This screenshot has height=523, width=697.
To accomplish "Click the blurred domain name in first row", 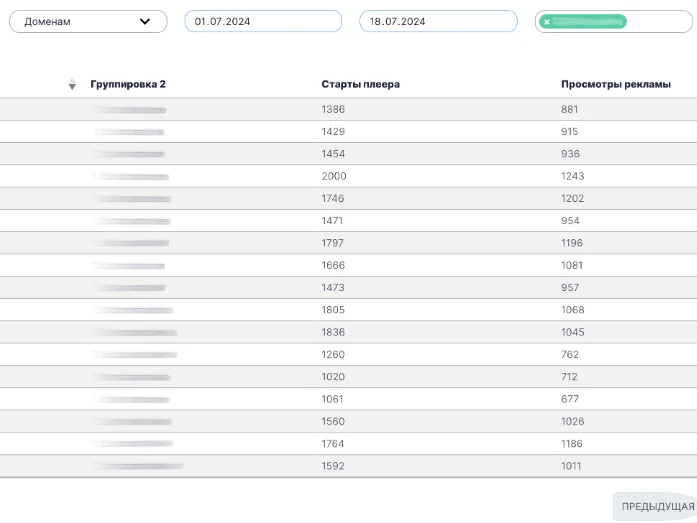I will [x=130, y=109].
